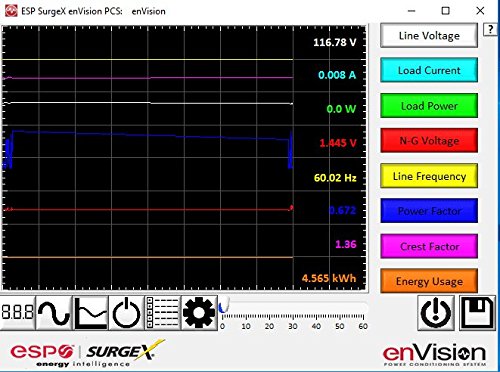This screenshot has width=500, height=372.
Task: Open the event log list icon
Action: pyautogui.click(x=163, y=313)
